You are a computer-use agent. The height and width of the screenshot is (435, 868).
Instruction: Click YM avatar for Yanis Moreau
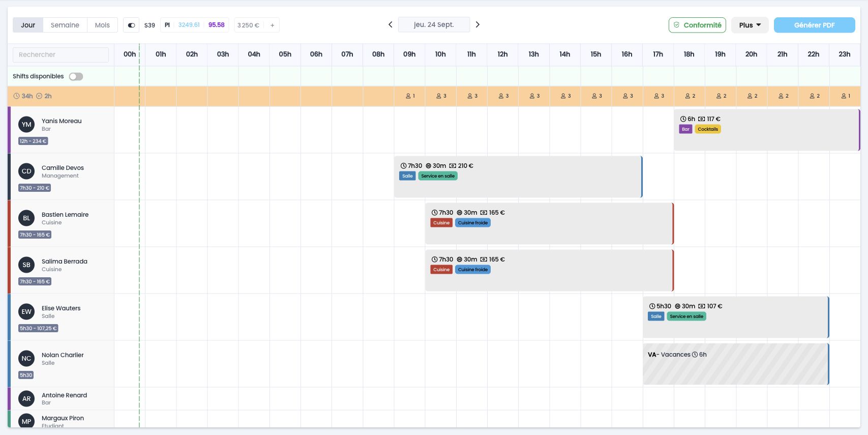click(26, 125)
